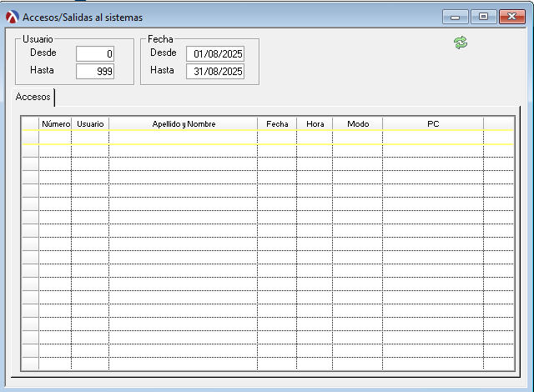The image size is (534, 392).
Task: Click the Fecha column header in grid
Action: click(277, 123)
